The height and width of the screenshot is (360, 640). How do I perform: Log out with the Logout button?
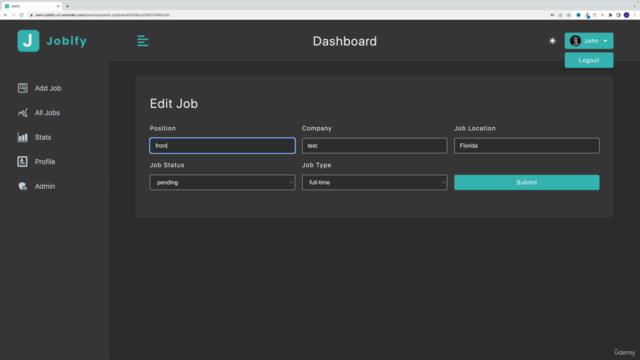589,60
